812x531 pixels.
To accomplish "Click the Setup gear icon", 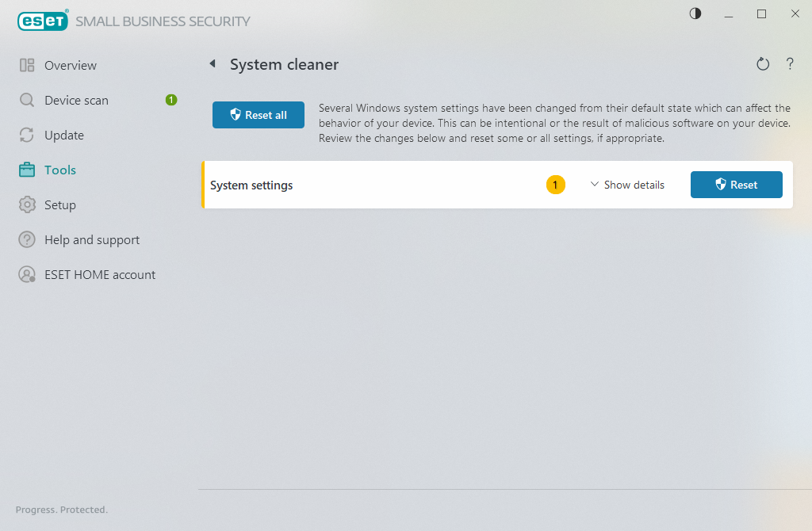I will 27,205.
